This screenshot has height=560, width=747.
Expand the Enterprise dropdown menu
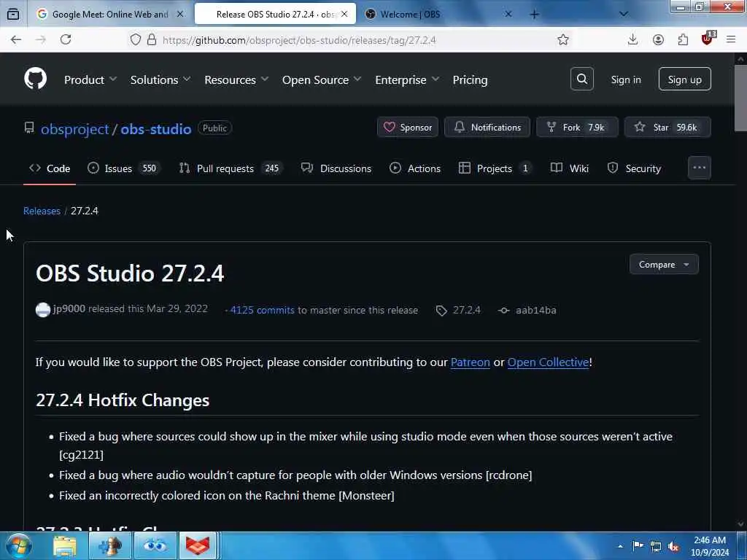pyautogui.click(x=407, y=79)
